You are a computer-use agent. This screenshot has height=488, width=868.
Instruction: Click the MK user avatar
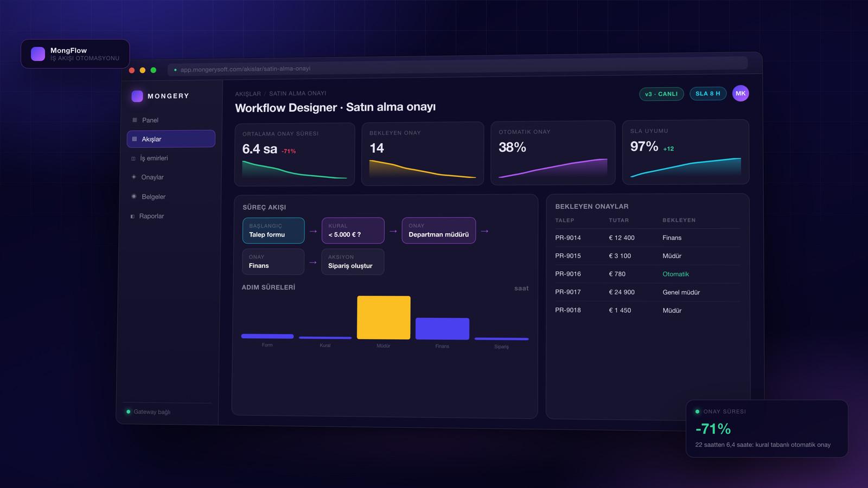coord(741,93)
